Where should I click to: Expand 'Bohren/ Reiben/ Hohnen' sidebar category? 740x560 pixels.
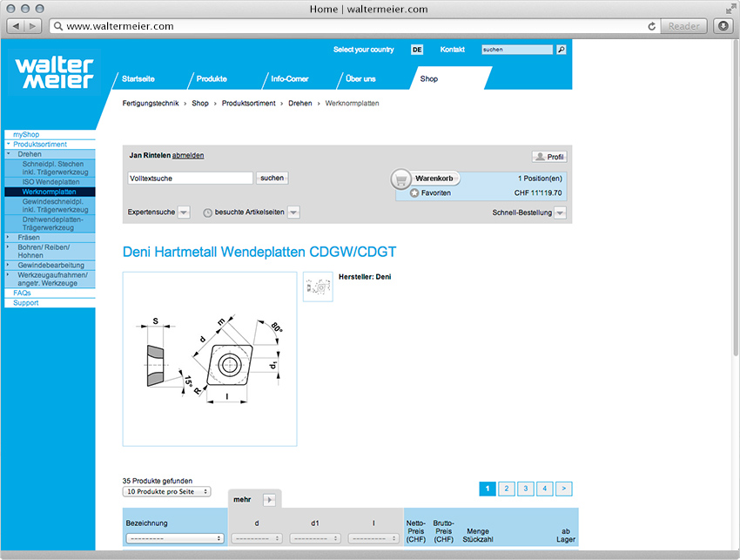[x=8, y=246]
